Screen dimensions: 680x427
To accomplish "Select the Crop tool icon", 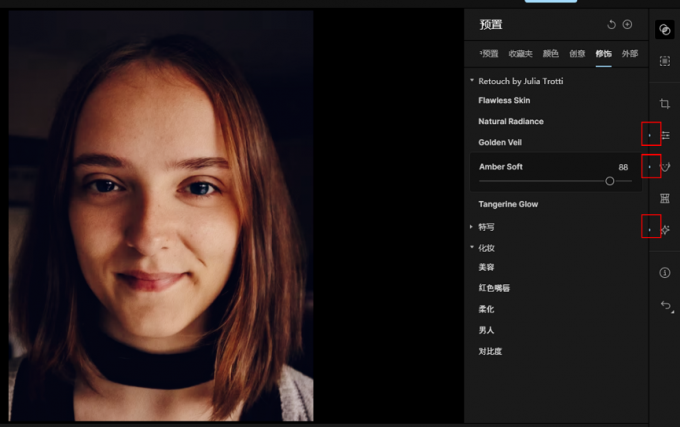I will pos(665,103).
